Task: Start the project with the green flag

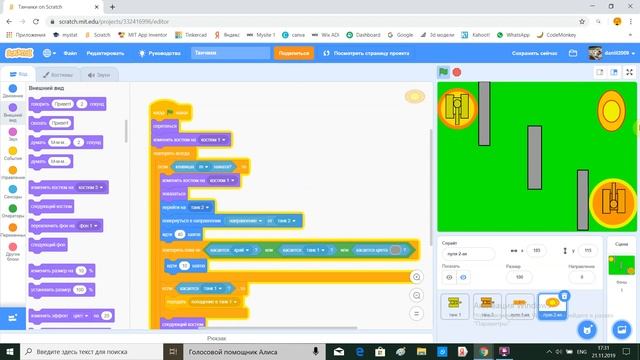Action: [443, 72]
